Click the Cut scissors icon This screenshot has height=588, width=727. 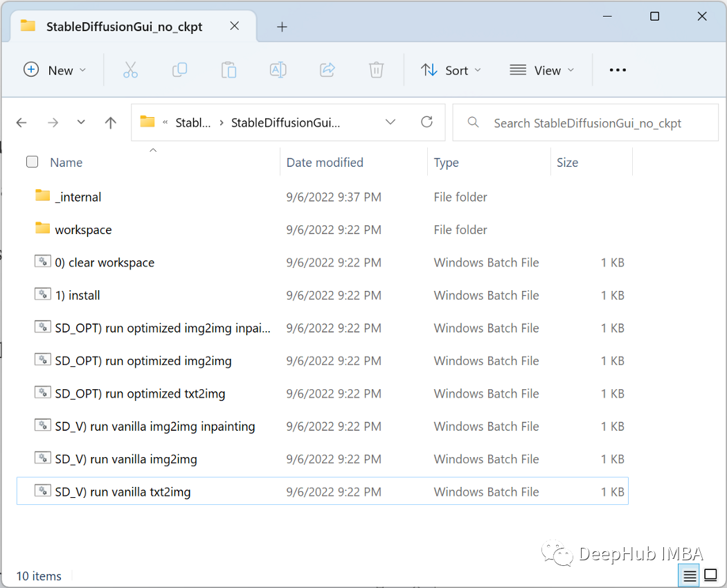coord(130,70)
